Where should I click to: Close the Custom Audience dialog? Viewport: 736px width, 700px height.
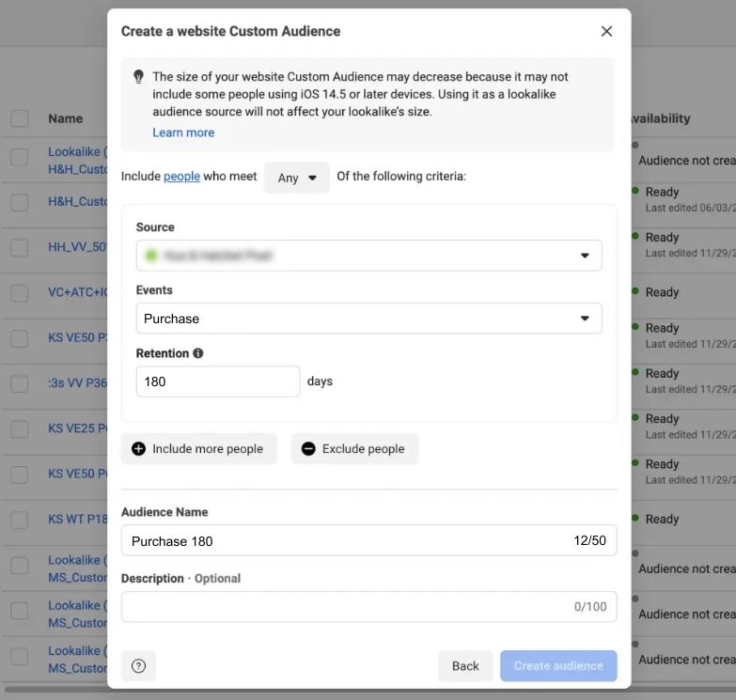606,31
